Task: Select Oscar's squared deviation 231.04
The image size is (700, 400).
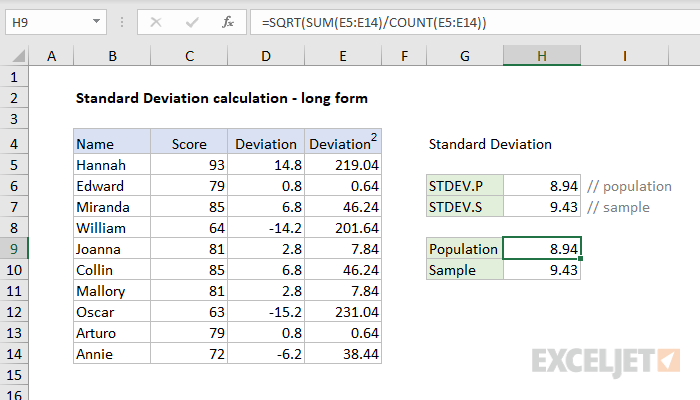Action: pyautogui.click(x=343, y=312)
